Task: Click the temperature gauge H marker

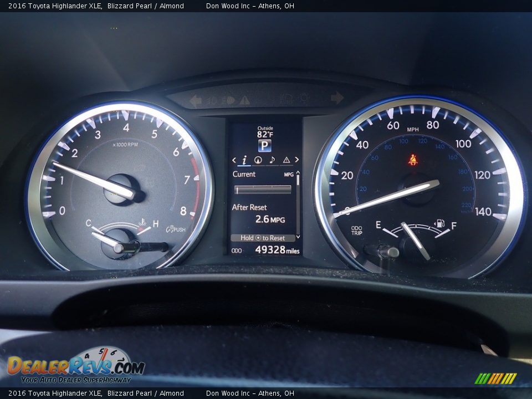Action: click(156, 223)
